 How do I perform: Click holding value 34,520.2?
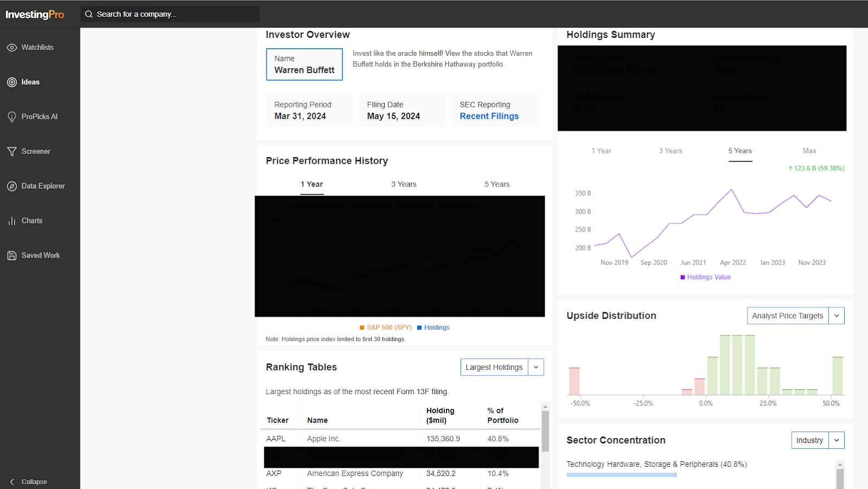(x=441, y=474)
